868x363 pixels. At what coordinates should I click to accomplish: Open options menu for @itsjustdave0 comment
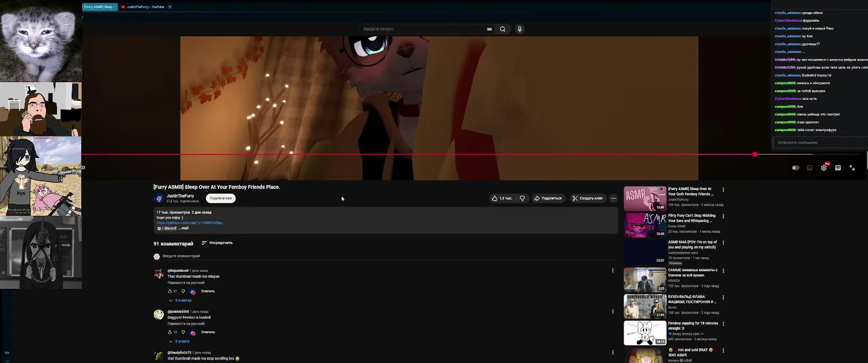pyautogui.click(x=613, y=270)
